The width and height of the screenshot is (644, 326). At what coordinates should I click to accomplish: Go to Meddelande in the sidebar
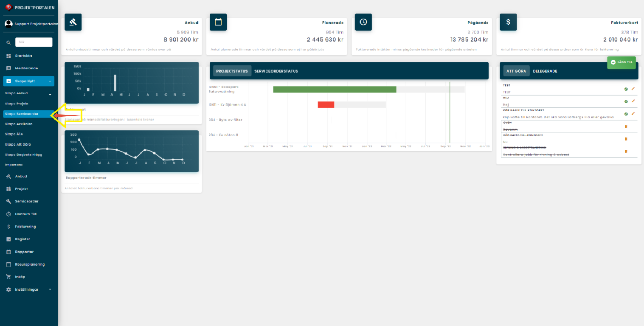coord(26,68)
